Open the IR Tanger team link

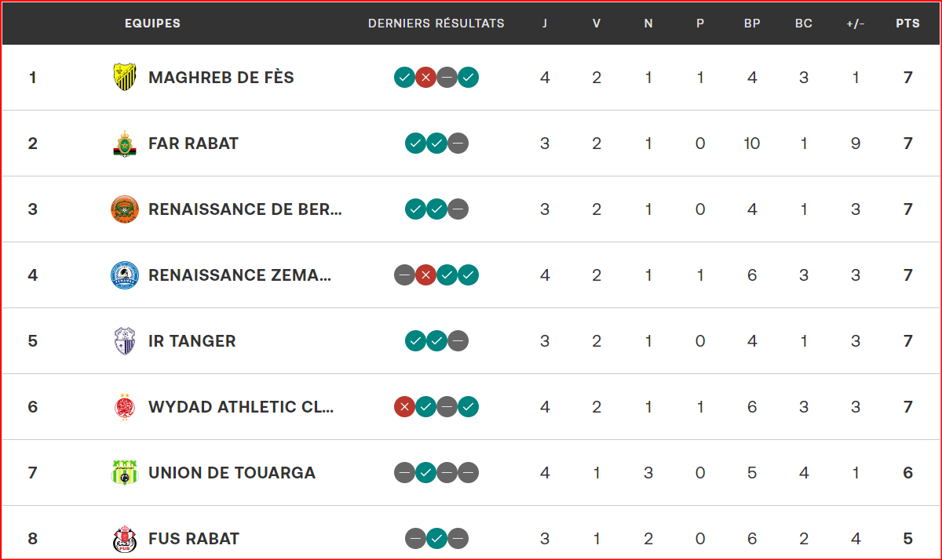tap(192, 341)
